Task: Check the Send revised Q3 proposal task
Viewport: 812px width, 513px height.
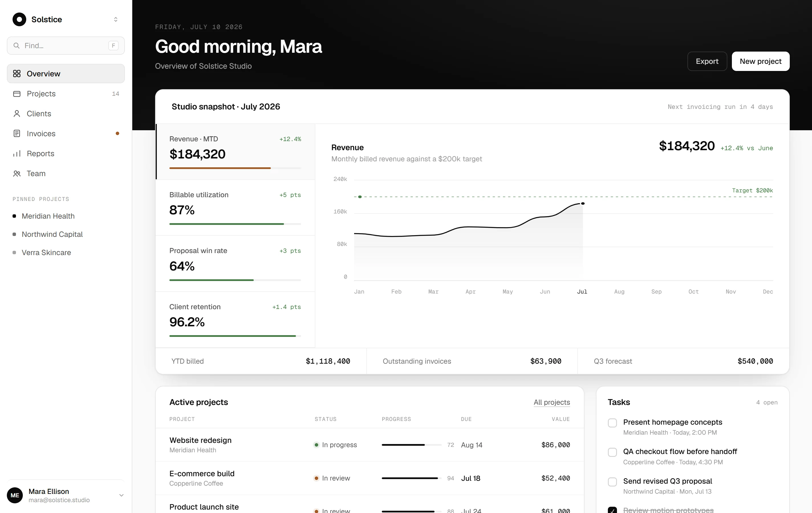Action: click(x=612, y=482)
